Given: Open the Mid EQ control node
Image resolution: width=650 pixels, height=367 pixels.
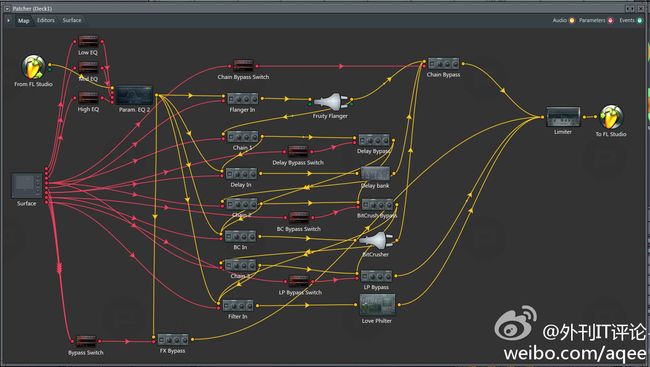Looking at the screenshot, I should tap(88, 68).
